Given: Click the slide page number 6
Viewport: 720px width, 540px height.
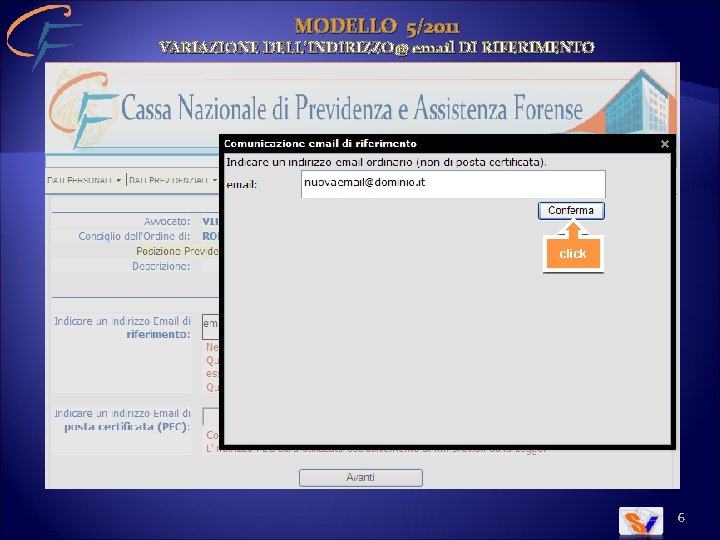Looking at the screenshot, I should 681,518.
